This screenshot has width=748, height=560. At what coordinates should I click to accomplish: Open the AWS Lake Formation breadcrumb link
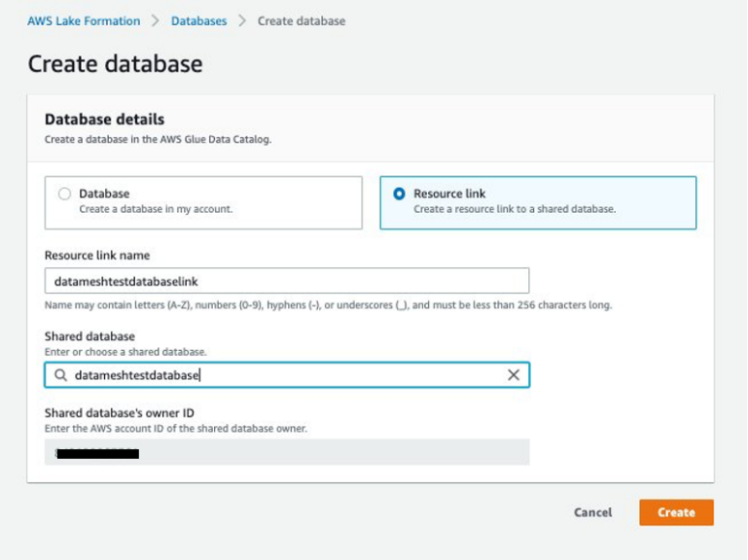pos(84,21)
